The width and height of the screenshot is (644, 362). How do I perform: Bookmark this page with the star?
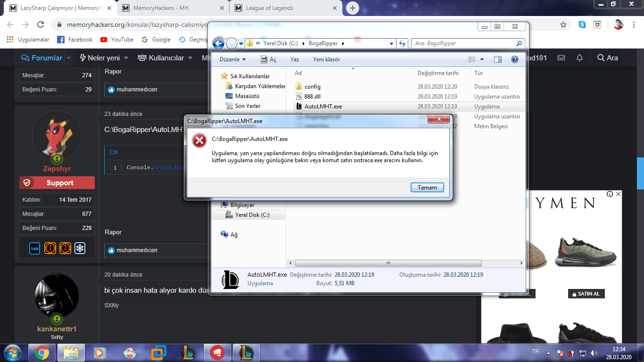563,25
